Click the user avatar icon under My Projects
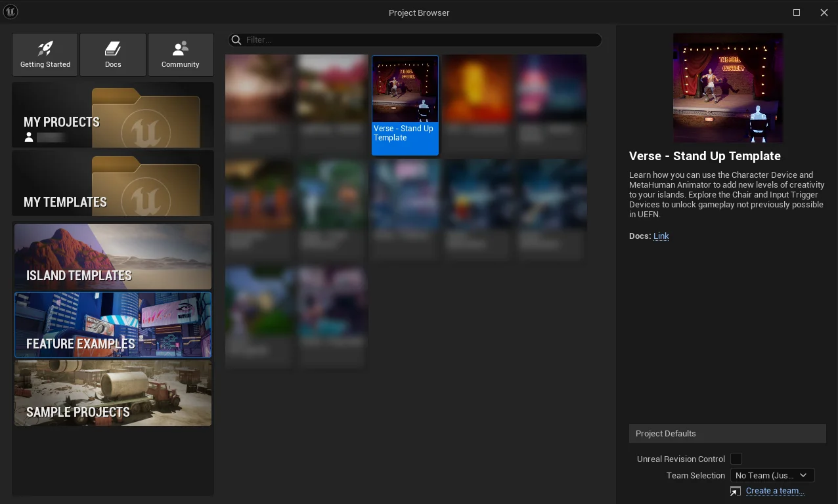 29,137
